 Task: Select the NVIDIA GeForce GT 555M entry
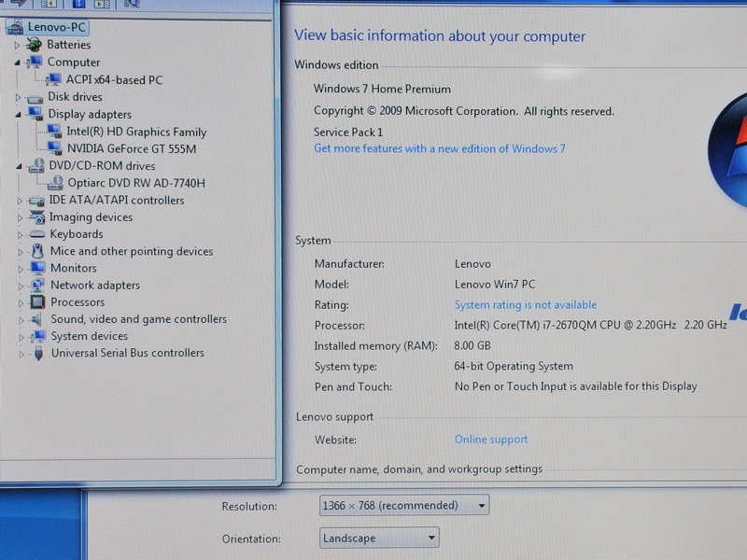tap(132, 149)
